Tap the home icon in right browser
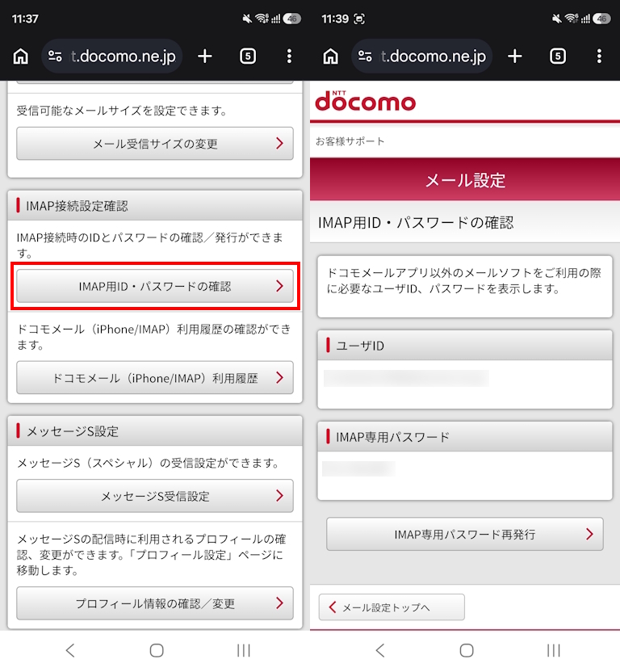Image resolution: width=620 pixels, height=672 pixels. (331, 57)
